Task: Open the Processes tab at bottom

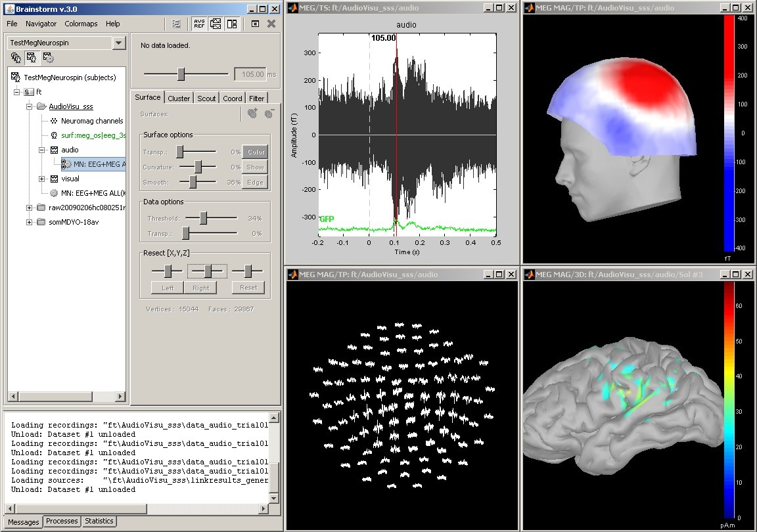Action: pyautogui.click(x=62, y=521)
